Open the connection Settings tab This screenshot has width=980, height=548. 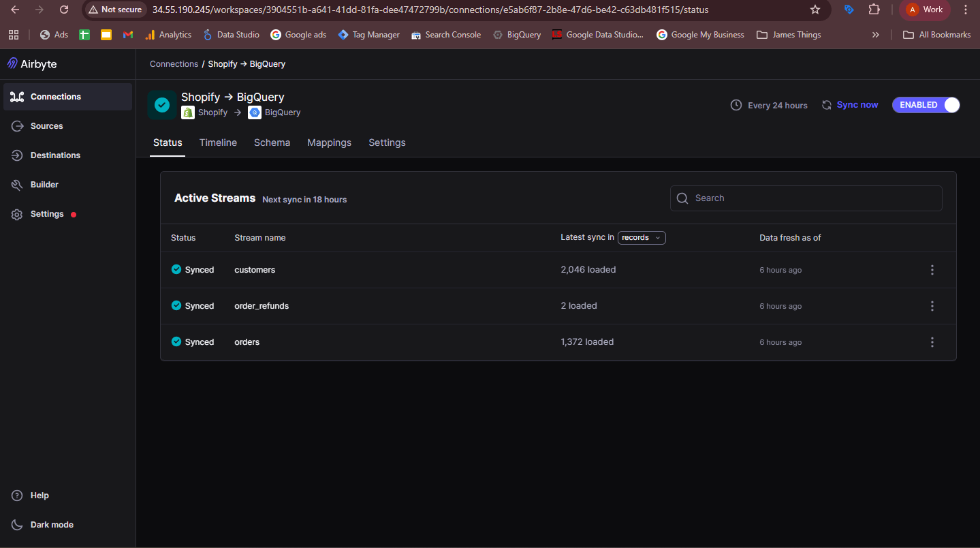[x=387, y=142]
